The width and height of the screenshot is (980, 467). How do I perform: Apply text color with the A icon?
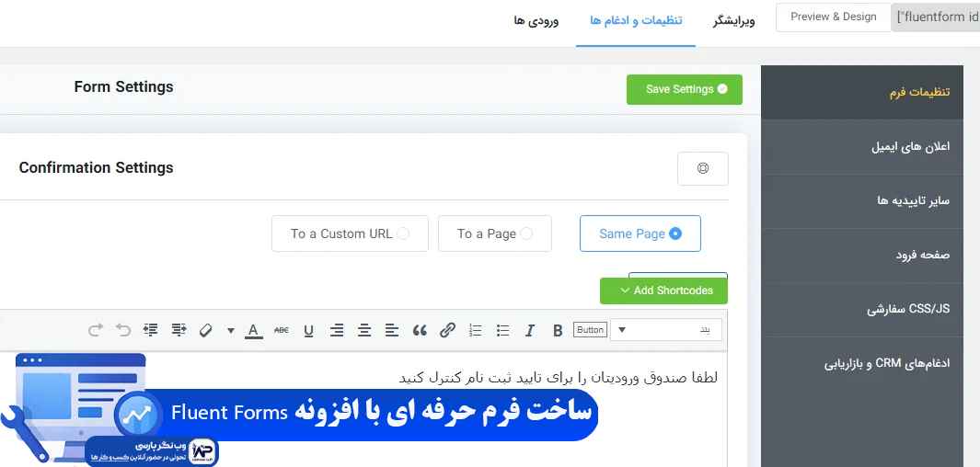click(x=253, y=330)
